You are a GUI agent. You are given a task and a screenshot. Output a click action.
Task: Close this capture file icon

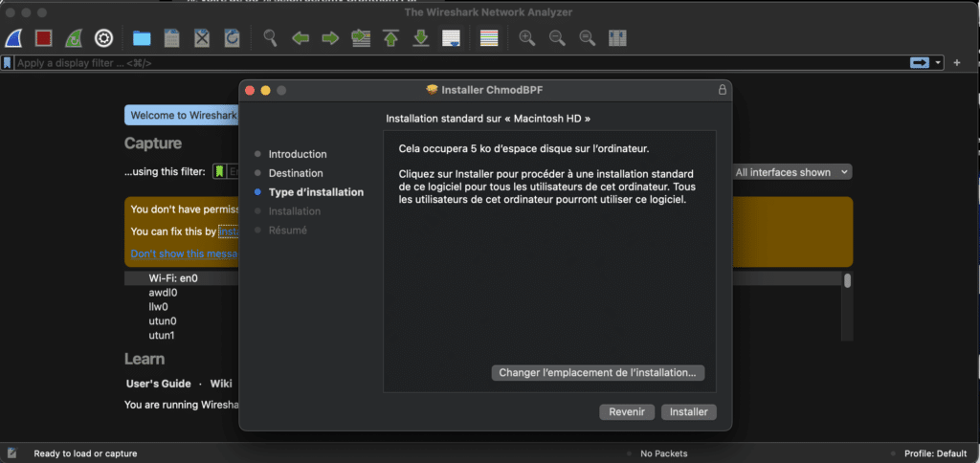202,38
